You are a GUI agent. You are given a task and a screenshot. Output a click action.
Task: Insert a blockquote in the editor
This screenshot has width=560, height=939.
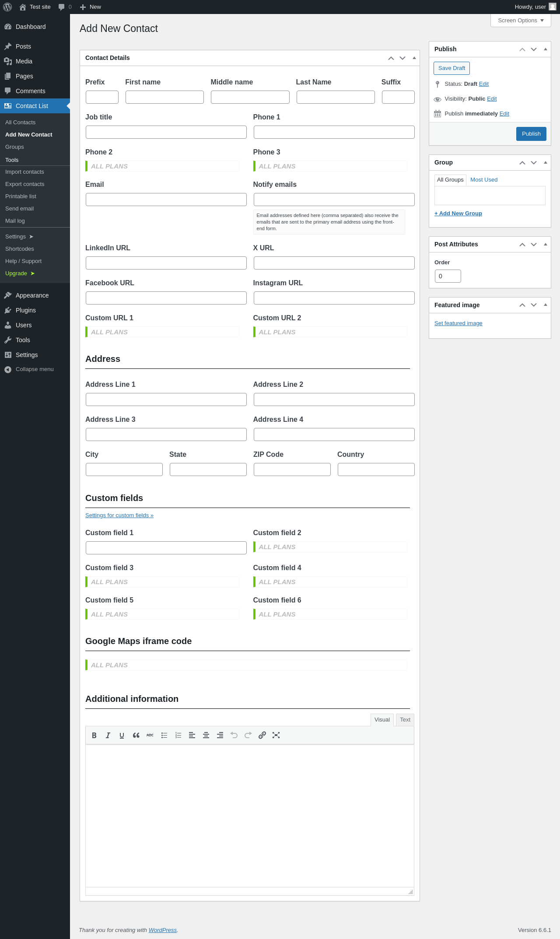[x=136, y=736]
